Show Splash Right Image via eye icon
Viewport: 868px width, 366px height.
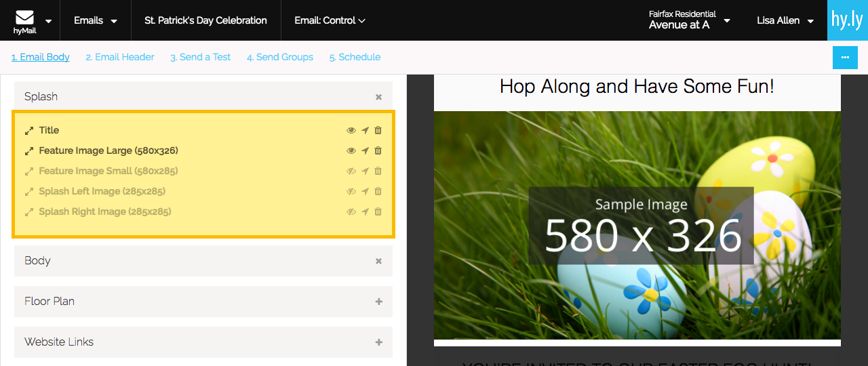click(351, 211)
